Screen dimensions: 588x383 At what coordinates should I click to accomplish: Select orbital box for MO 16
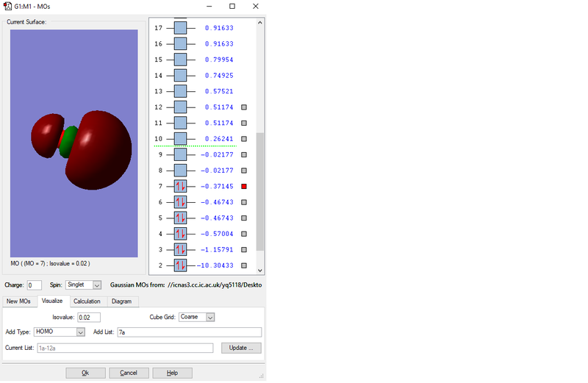[180, 44]
